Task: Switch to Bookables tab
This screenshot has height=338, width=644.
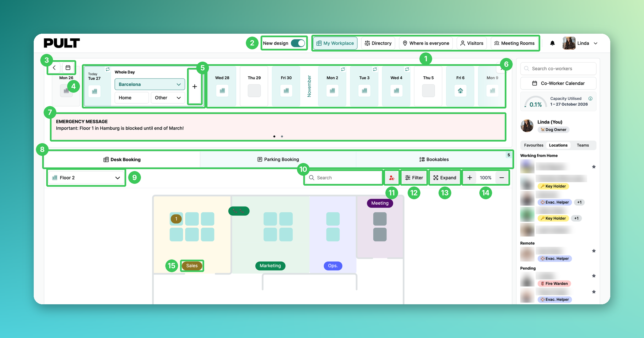Action: 434,159
